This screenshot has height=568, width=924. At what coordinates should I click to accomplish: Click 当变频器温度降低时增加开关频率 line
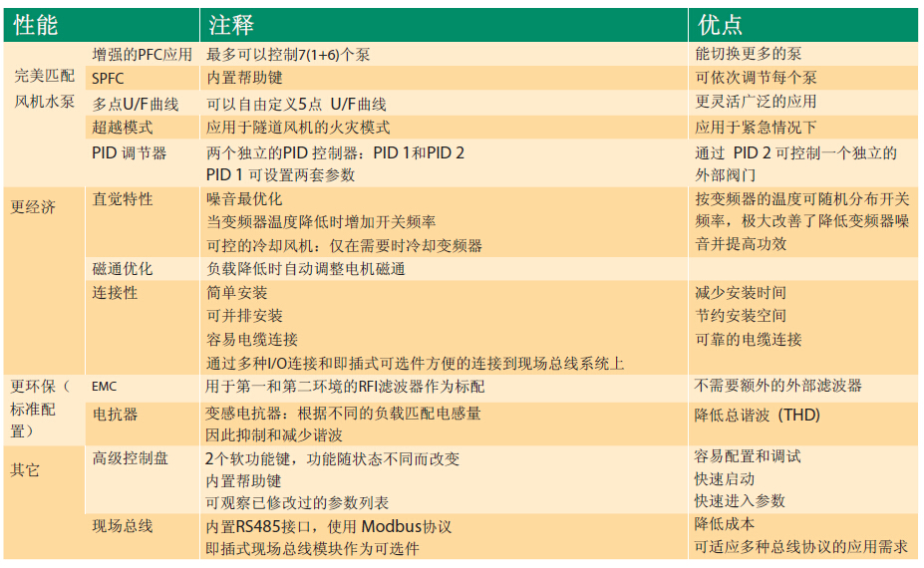[321, 222]
